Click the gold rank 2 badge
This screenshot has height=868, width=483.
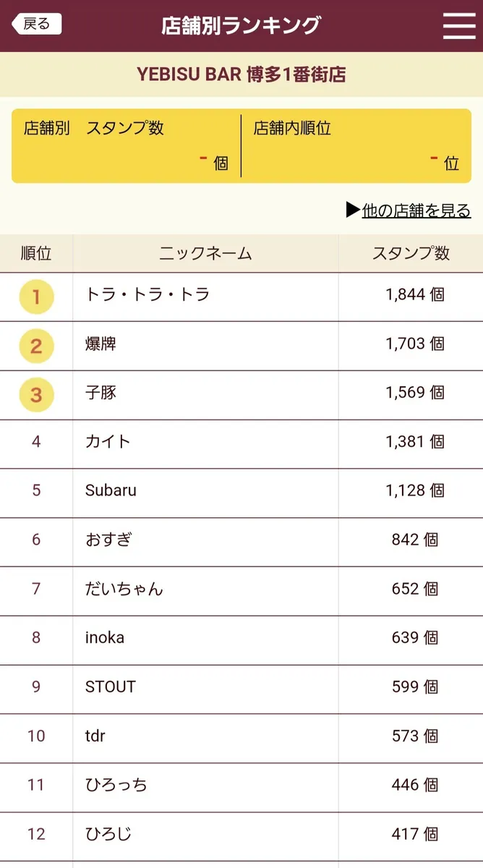pyautogui.click(x=36, y=346)
